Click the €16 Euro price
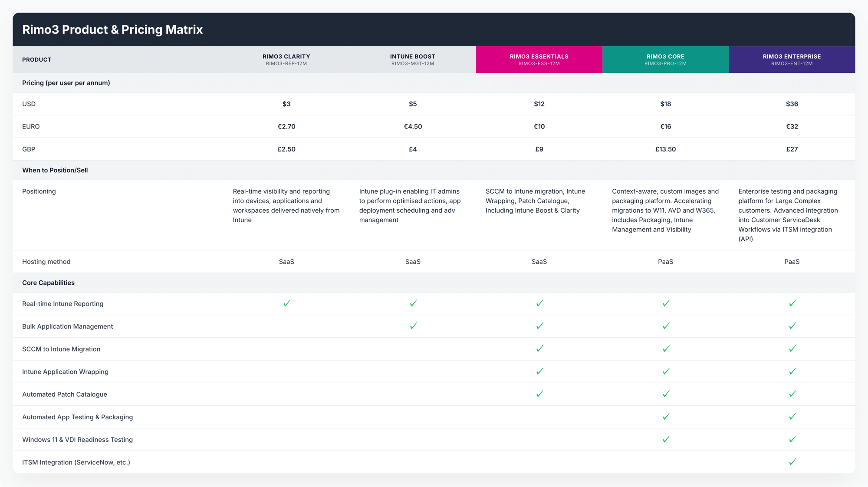Image resolution: width=868 pixels, height=487 pixels. 665,126
